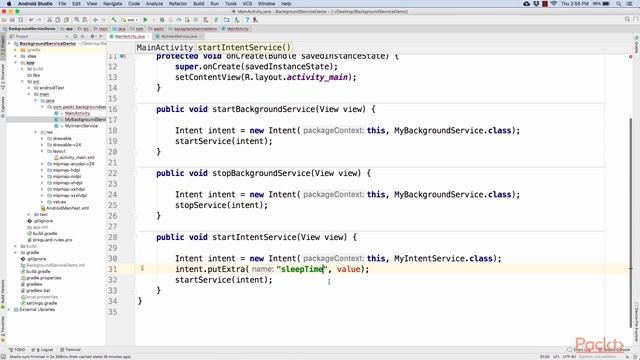Open the Build menu
This screenshot has width=640, height=360.
tap(199, 4)
